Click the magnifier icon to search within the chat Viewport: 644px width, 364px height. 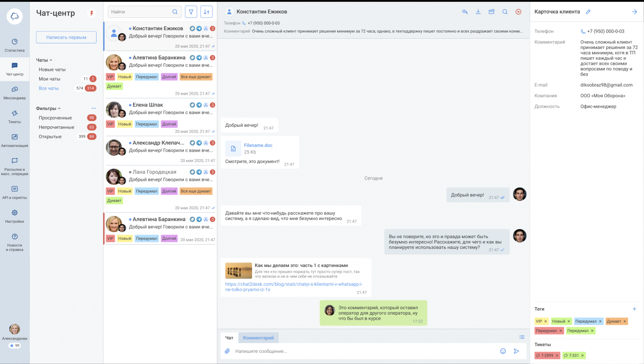point(504,12)
